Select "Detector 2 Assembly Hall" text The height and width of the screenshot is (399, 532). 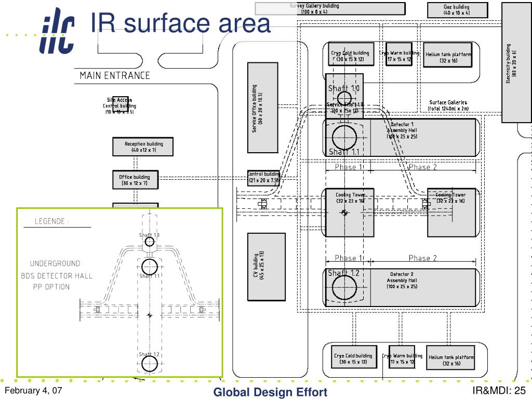click(x=402, y=277)
